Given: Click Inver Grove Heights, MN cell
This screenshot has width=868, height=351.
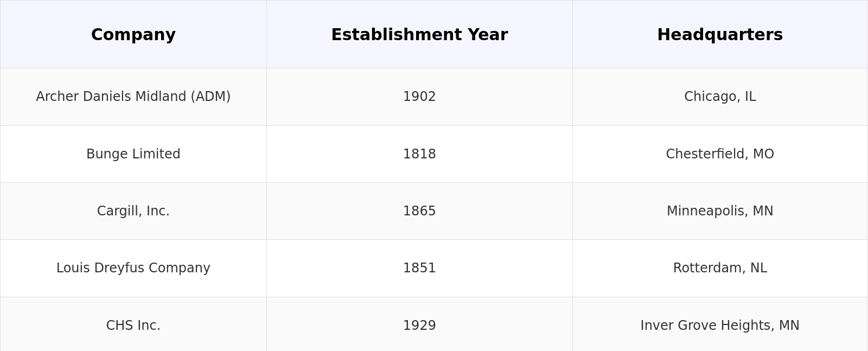Looking at the screenshot, I should (719, 326).
